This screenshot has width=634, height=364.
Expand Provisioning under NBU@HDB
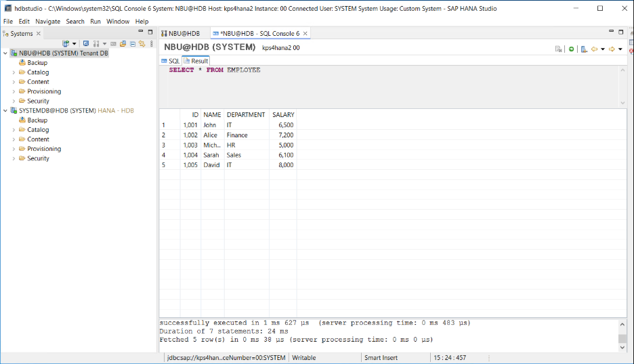point(14,92)
